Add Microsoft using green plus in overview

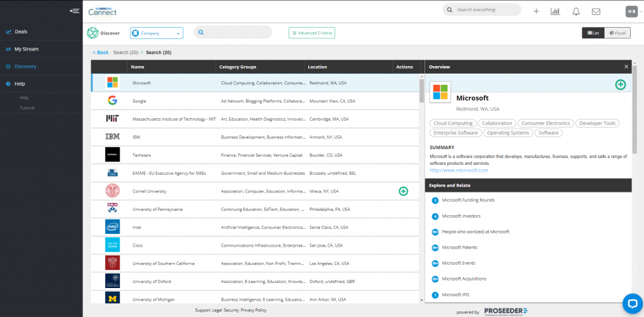pyautogui.click(x=620, y=84)
